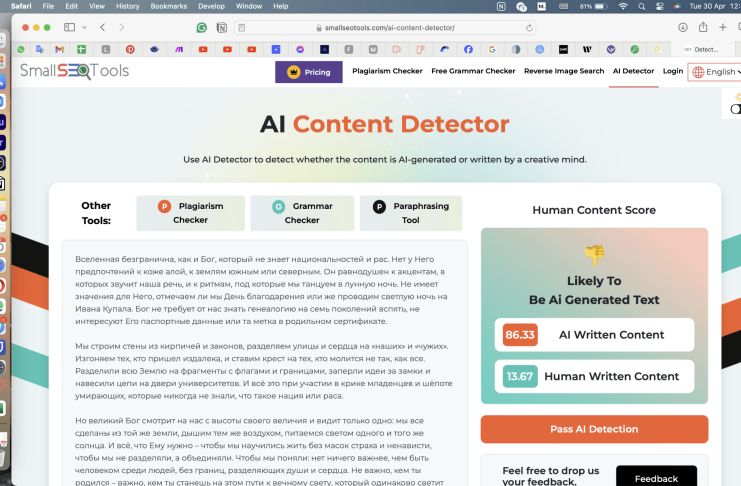741x486 pixels.
Task: Open Facebook pinned tab
Action: click(468, 49)
